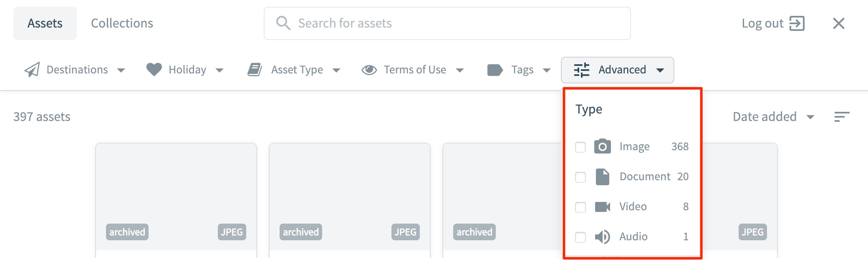Select the Destinations paper plane icon
Image resolution: width=868 pixels, height=277 pixels.
[x=33, y=70]
